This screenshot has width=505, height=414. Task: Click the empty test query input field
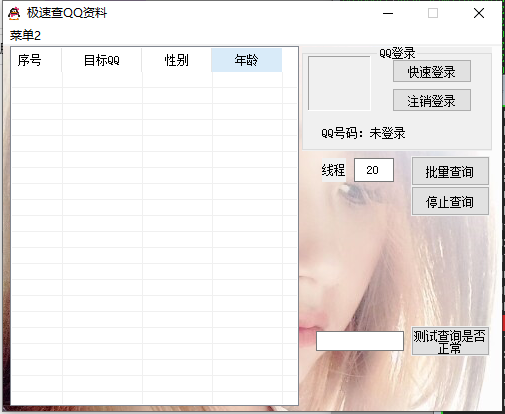(360, 341)
